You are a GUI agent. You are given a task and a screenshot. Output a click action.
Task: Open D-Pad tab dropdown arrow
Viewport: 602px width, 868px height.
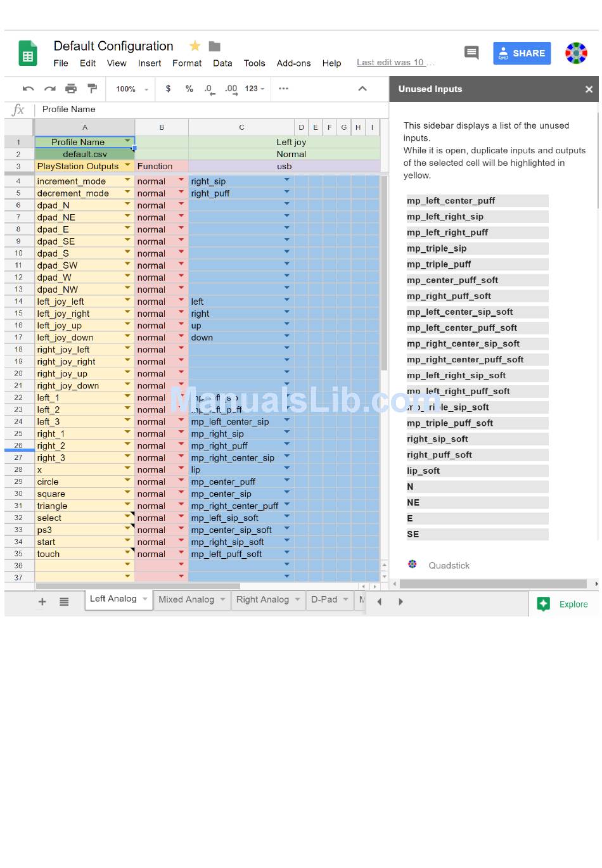point(346,599)
